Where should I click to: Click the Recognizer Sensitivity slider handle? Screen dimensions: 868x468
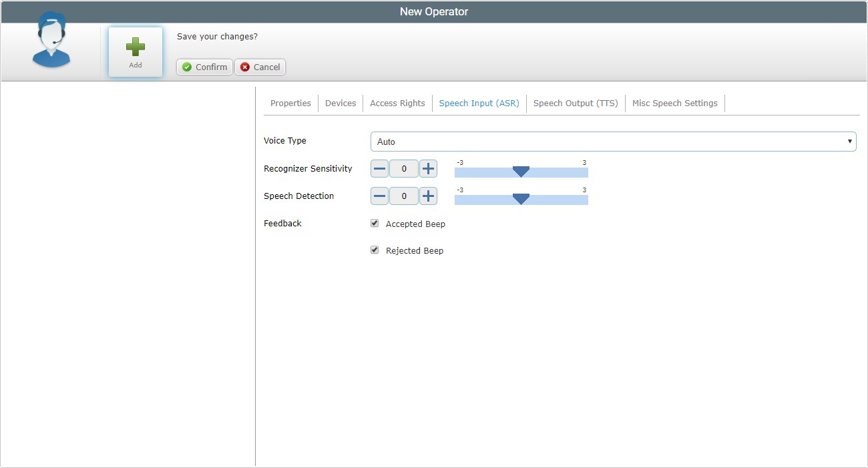pos(521,172)
